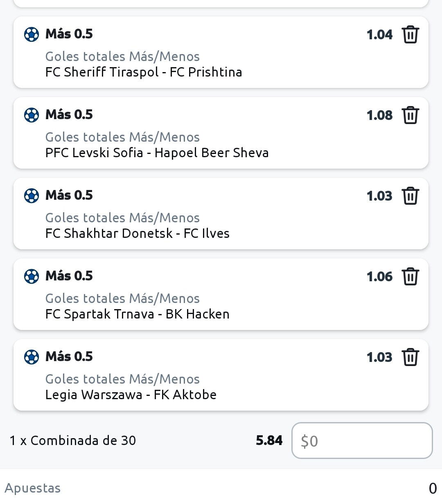Open the FC Spartak Trnava - BK Hacken match
442x504 pixels.
tap(138, 314)
